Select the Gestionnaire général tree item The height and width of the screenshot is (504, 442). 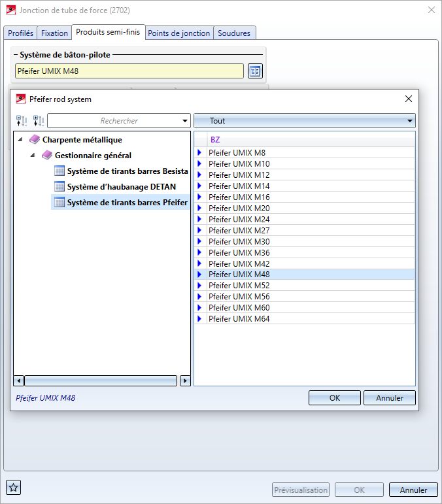point(93,155)
